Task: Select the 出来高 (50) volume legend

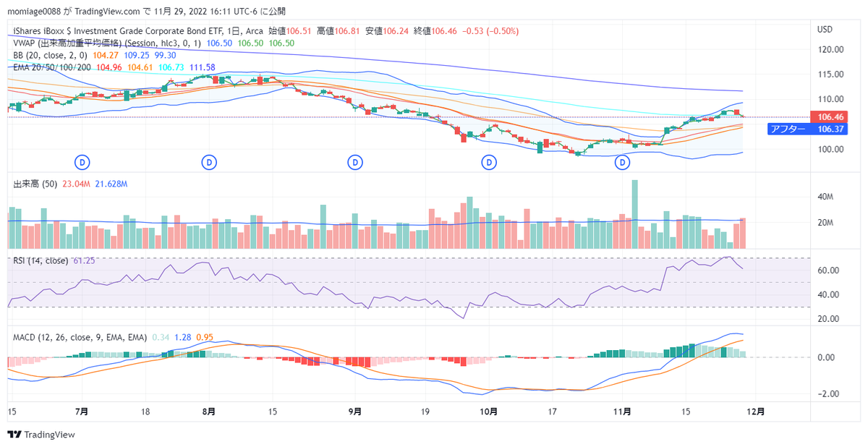Action: tap(36, 184)
